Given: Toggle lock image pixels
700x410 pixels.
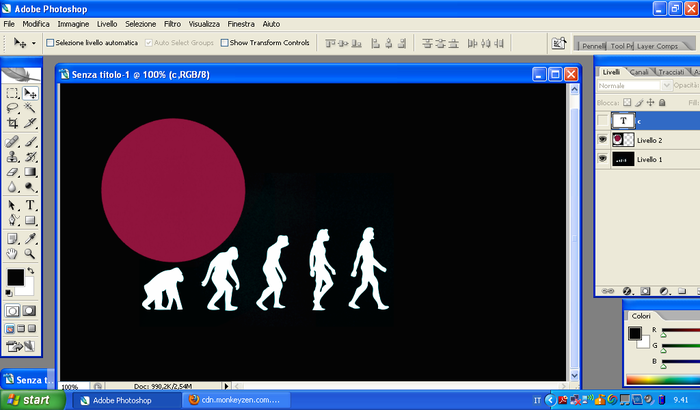Looking at the screenshot, I should click(639, 102).
